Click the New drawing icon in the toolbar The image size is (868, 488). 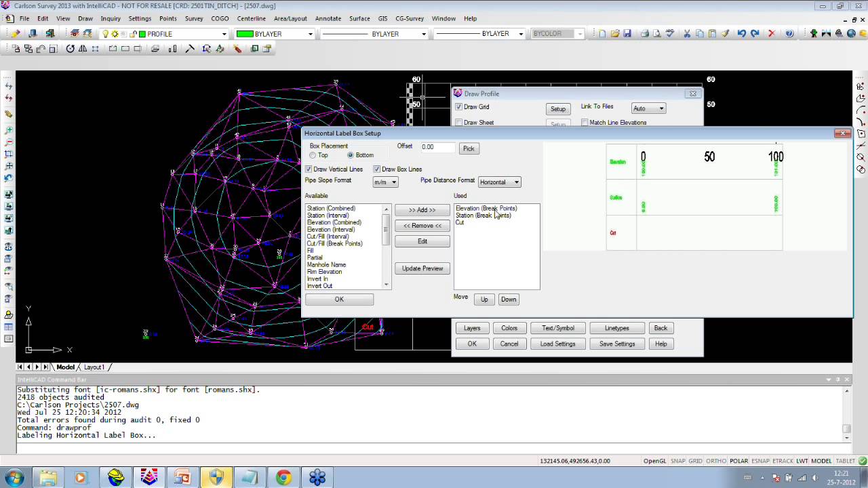pyautogui.click(x=602, y=34)
